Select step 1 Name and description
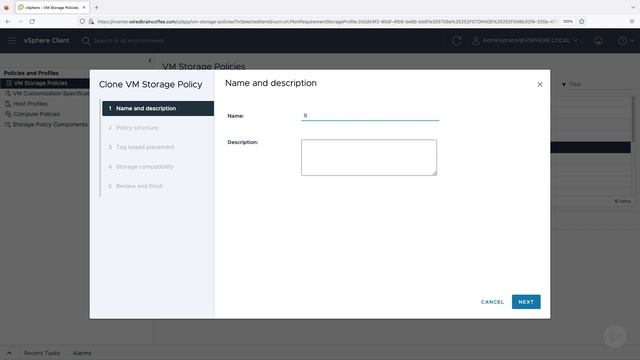This screenshot has height=360, width=640. (158, 109)
